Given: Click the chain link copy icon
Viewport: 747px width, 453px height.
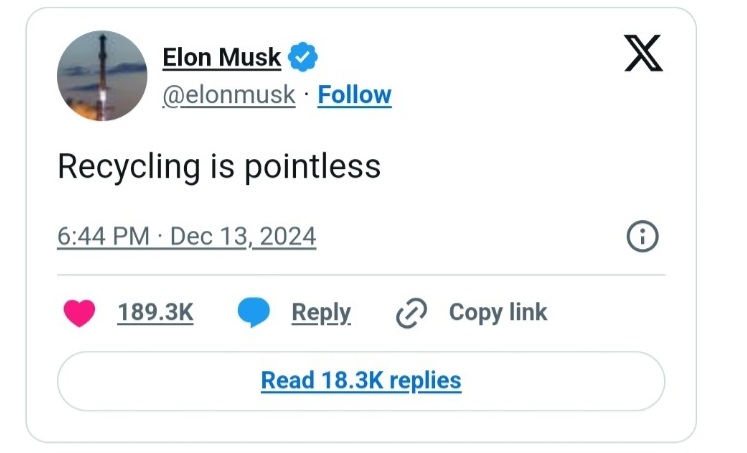Looking at the screenshot, I should [411, 313].
